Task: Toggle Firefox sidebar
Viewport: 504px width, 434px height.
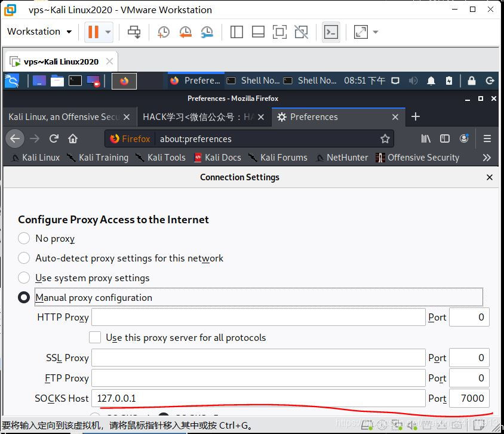Action: pyautogui.click(x=445, y=138)
